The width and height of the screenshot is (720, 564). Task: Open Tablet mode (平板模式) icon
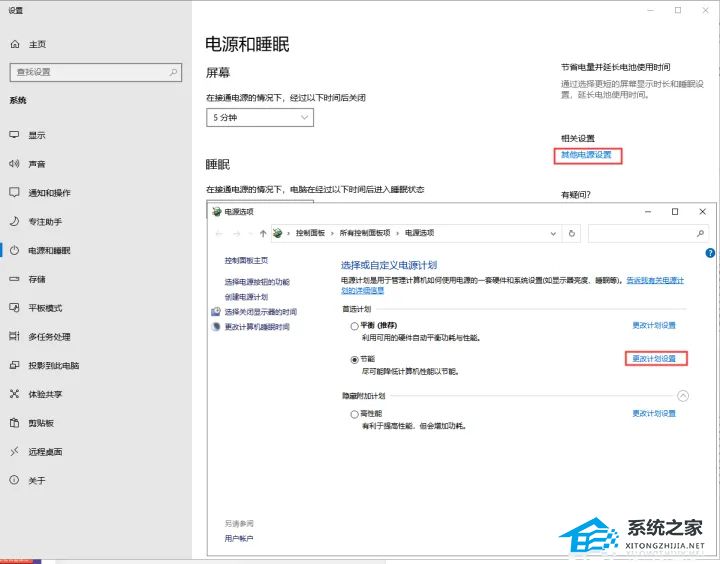[15, 307]
